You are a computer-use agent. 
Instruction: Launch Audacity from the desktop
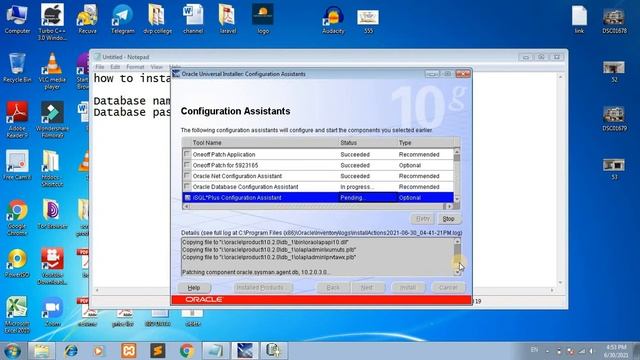333,20
